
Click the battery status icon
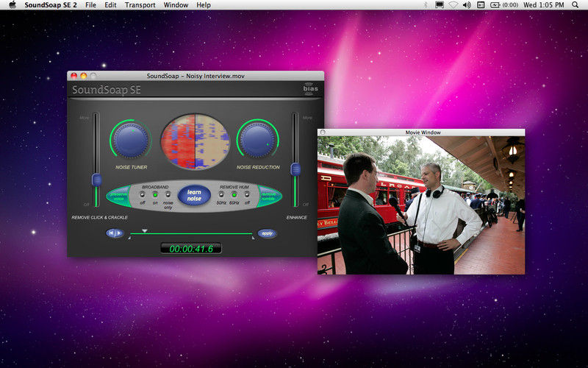(x=495, y=5)
